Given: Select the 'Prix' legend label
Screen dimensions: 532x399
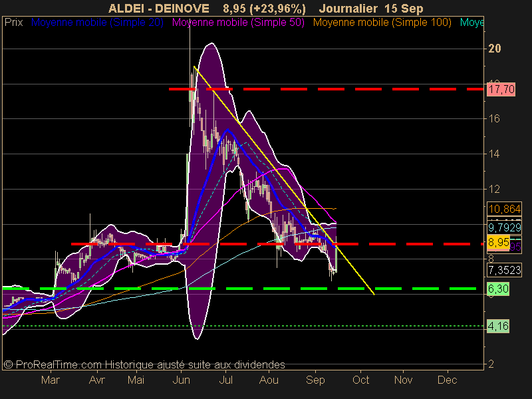Looking at the screenshot, I should pos(13,23).
